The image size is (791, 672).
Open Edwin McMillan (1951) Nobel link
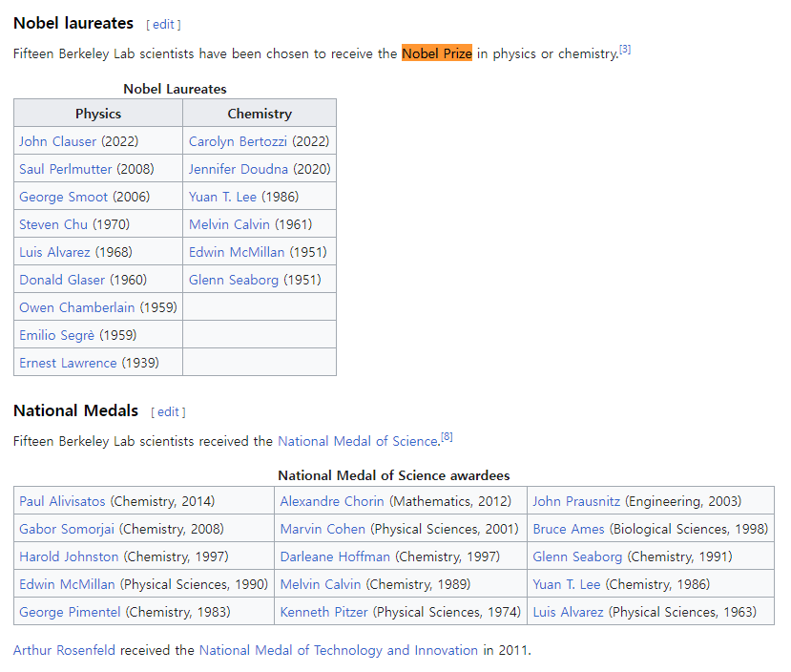237,252
